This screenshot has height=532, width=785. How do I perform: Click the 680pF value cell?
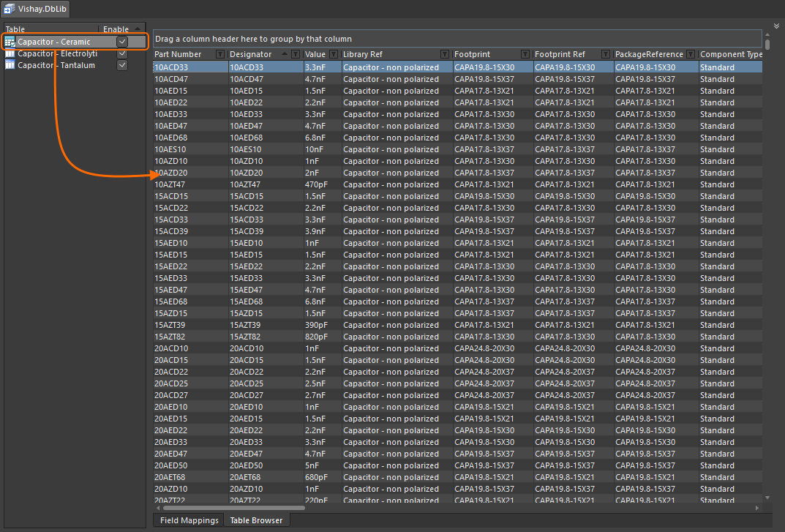click(x=323, y=477)
